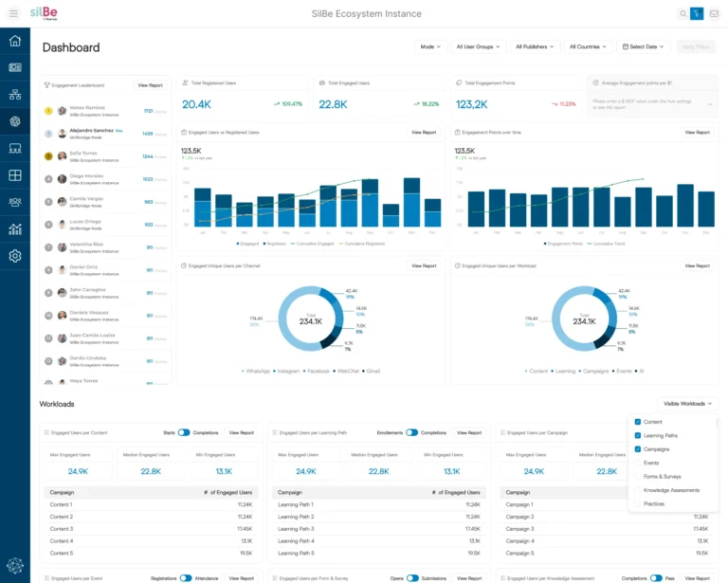
Task: Enable the Events workload checkbox
Action: pos(638,463)
